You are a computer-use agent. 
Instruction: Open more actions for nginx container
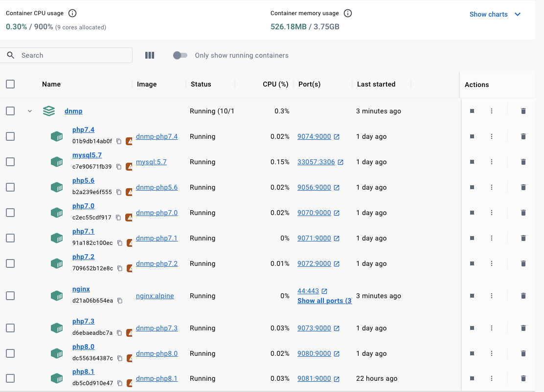(x=492, y=296)
